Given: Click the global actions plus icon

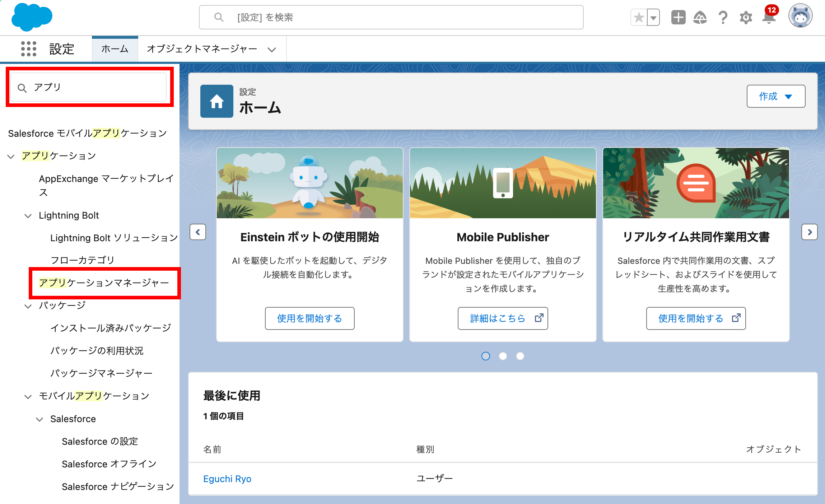Looking at the screenshot, I should (678, 17).
